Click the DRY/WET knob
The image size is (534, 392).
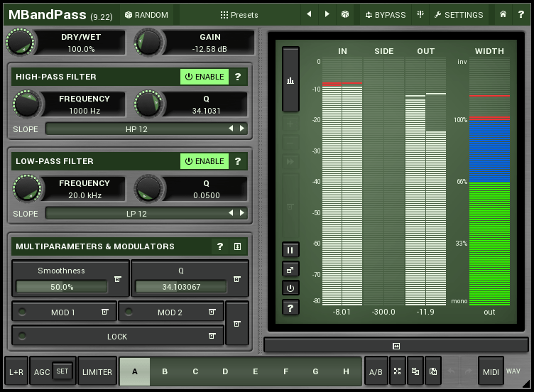19,43
